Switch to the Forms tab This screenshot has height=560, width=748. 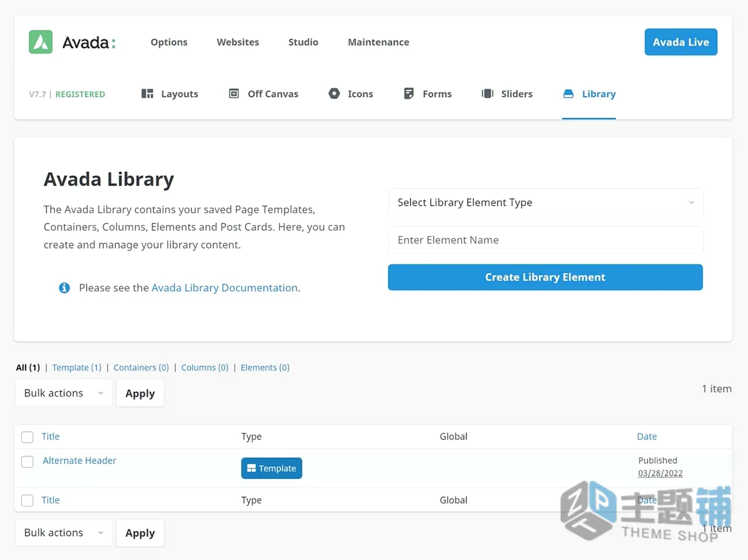(x=428, y=94)
